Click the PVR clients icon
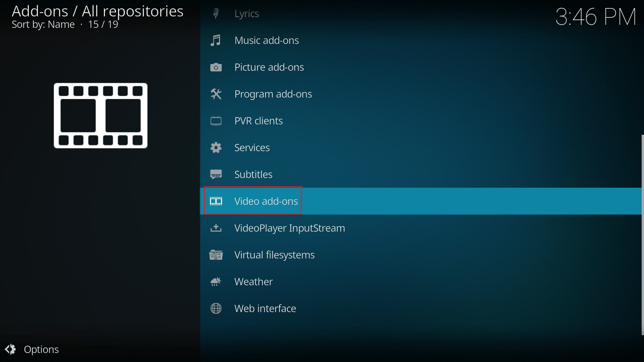 tap(216, 120)
